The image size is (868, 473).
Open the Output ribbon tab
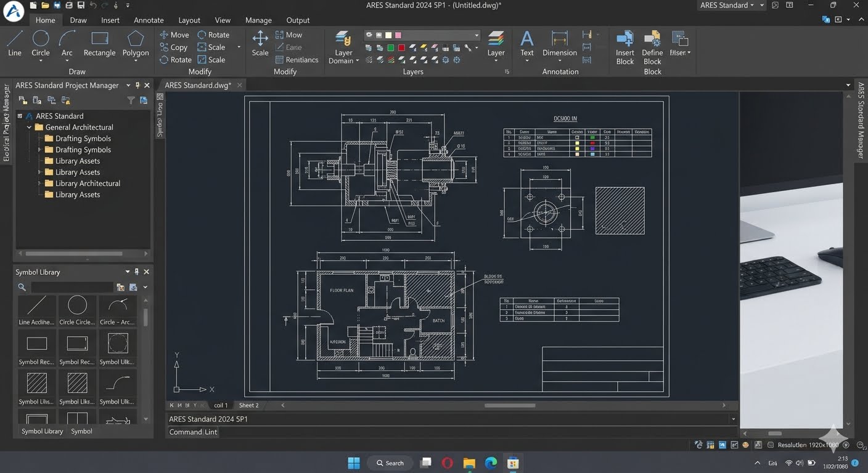298,20
